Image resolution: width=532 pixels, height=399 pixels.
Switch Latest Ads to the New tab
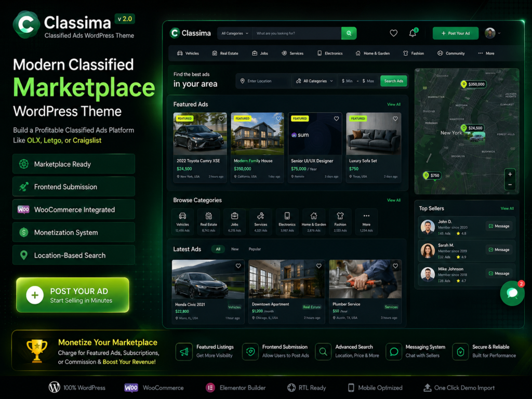point(235,249)
